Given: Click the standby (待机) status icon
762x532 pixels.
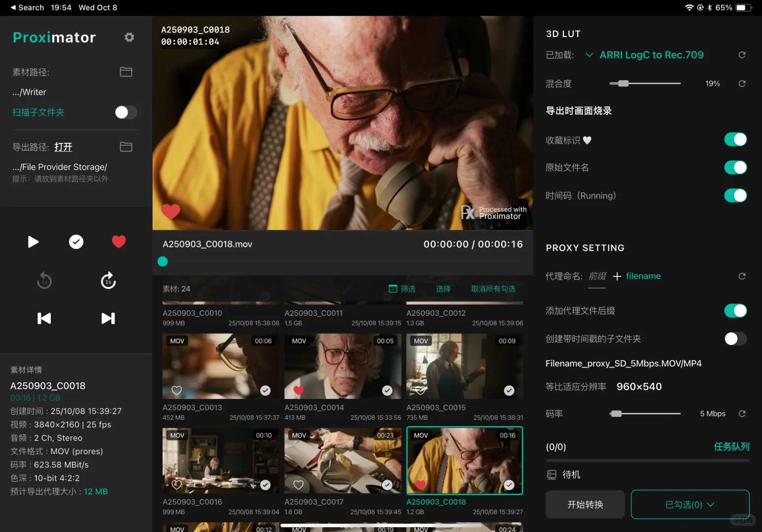Looking at the screenshot, I should (x=552, y=475).
